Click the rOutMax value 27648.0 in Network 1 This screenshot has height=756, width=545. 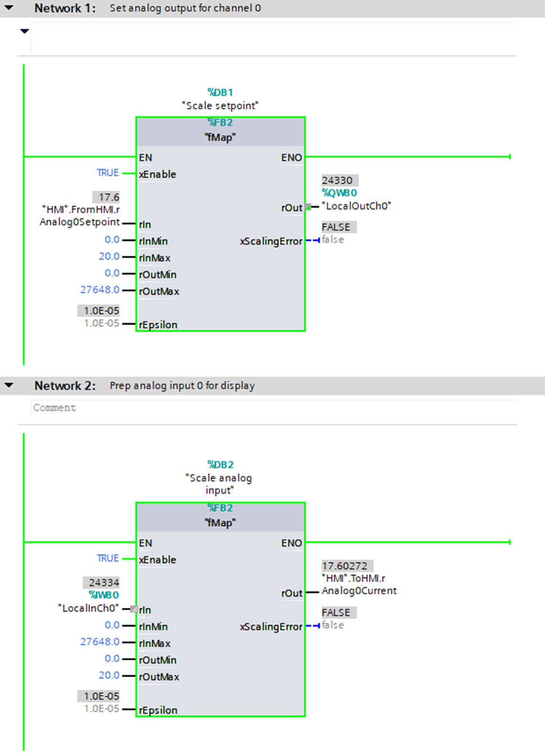[98, 289]
